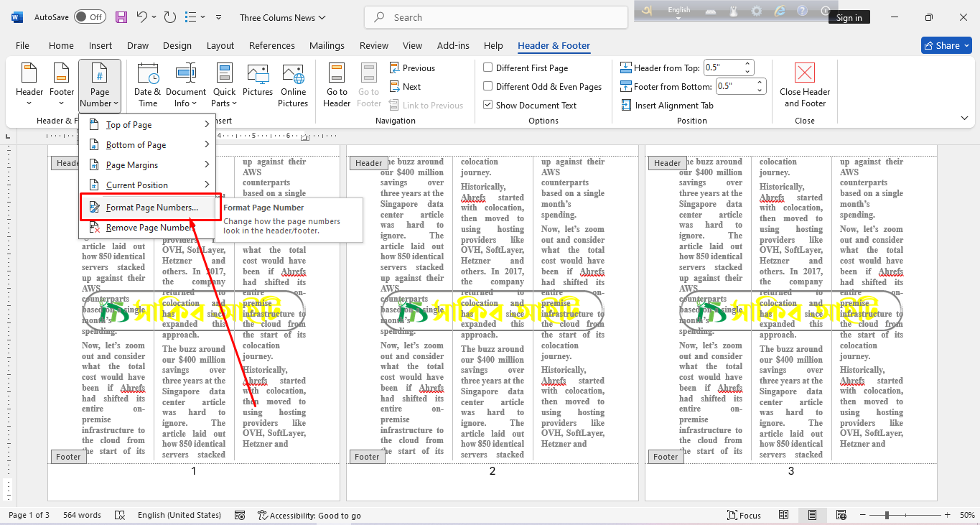Click Go to Header icon
Image resolution: width=980 pixels, height=525 pixels.
337,75
